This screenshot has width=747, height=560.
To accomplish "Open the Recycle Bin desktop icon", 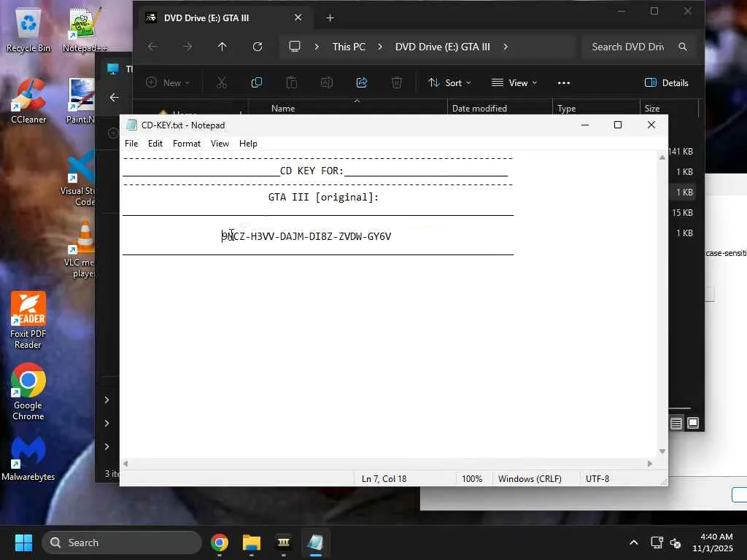I will point(28,31).
